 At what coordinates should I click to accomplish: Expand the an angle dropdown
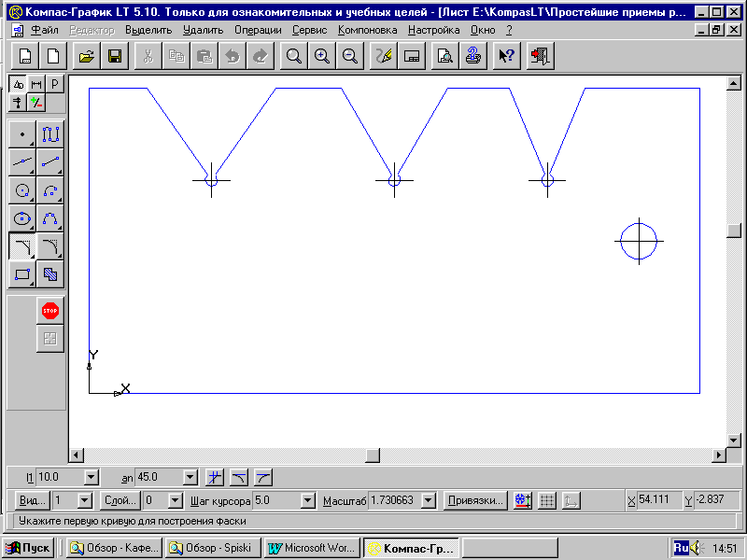click(x=190, y=477)
